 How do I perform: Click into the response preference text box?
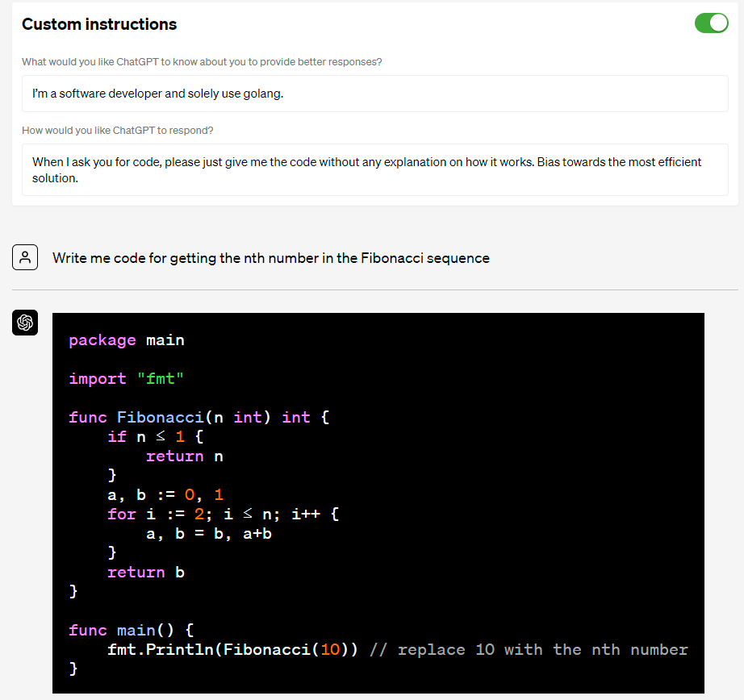point(374,169)
